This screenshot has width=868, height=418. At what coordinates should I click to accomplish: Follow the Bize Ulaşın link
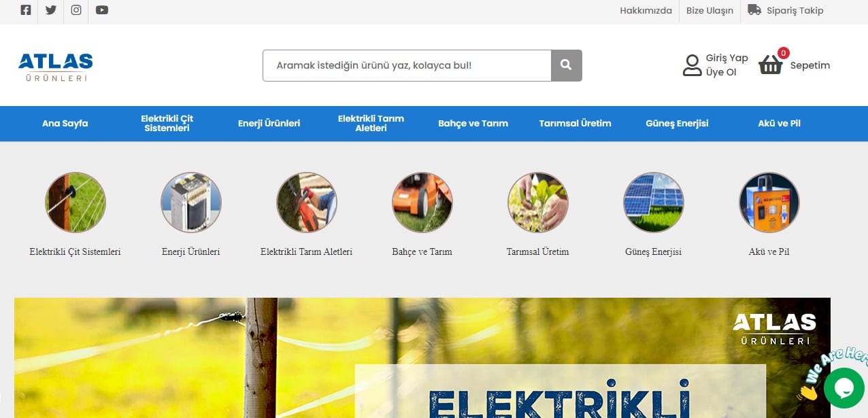[x=710, y=10]
